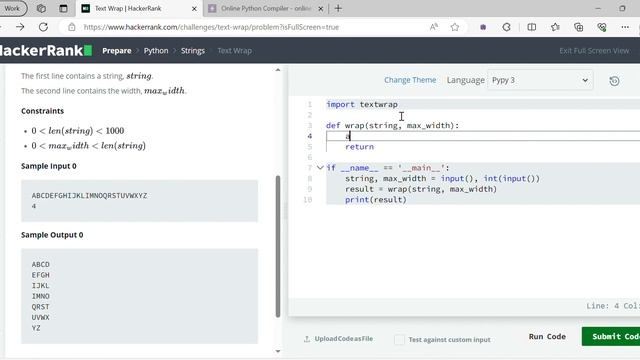Click the Constraints heading
The image size is (640, 360).
(42, 111)
